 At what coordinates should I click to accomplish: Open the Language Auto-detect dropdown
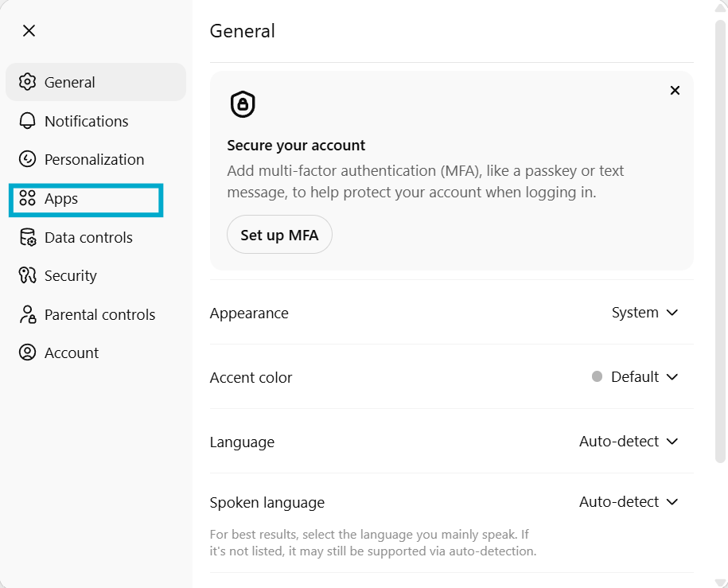628,442
